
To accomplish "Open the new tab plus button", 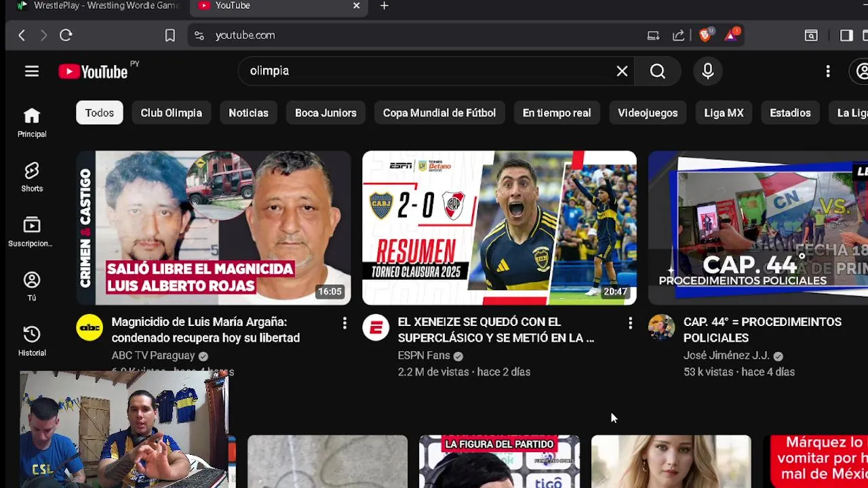I will pyautogui.click(x=384, y=5).
